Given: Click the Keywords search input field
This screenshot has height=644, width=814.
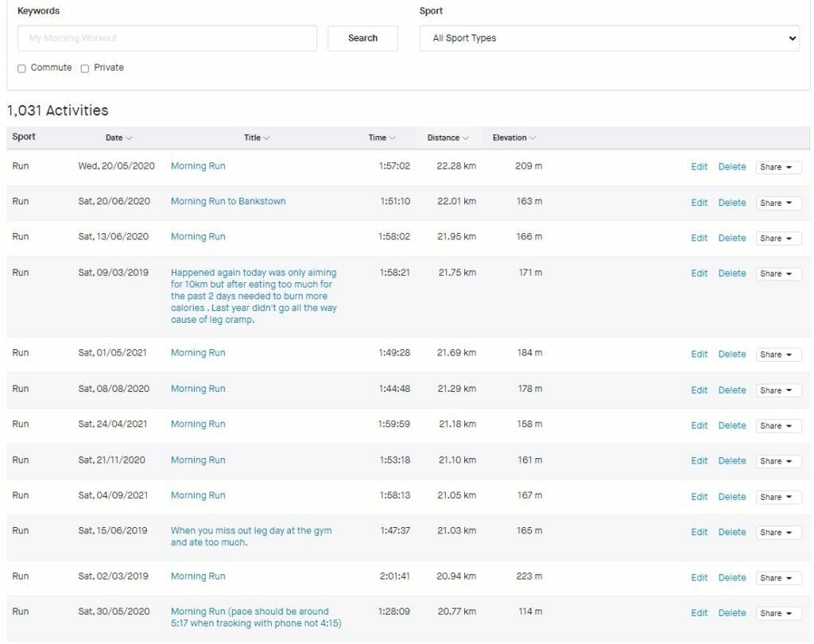Looking at the screenshot, I should tap(167, 37).
